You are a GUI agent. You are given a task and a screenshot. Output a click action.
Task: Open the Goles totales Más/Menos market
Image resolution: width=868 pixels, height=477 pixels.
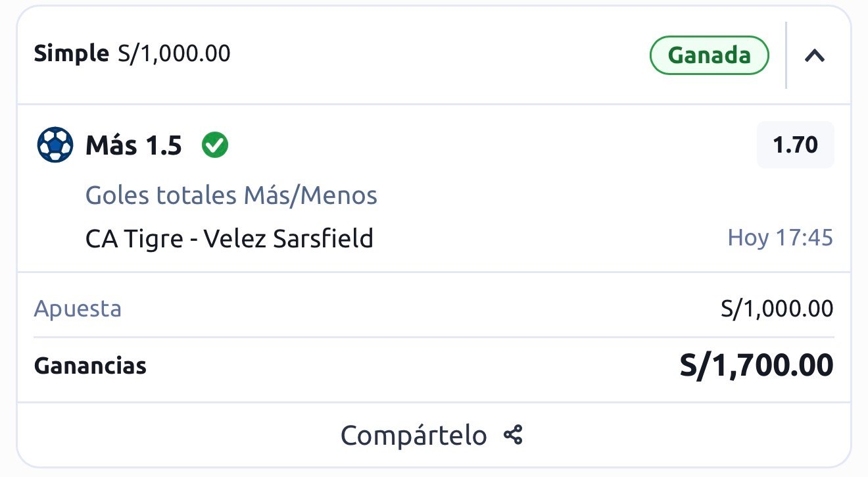click(x=231, y=195)
